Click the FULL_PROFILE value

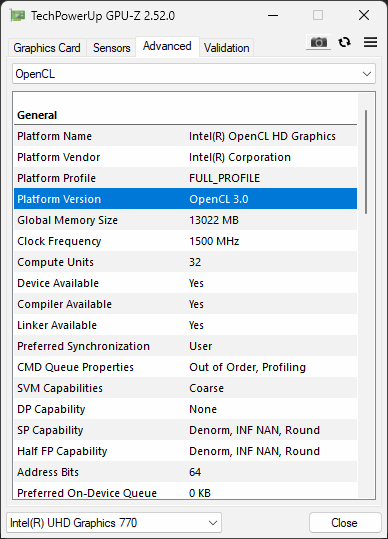point(224,178)
